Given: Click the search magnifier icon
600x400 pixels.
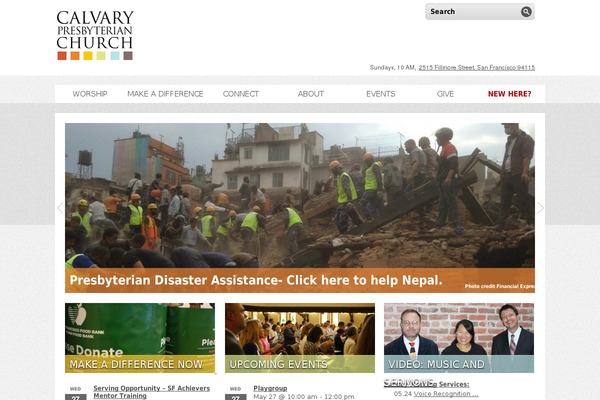Looking at the screenshot, I should click(x=526, y=12).
